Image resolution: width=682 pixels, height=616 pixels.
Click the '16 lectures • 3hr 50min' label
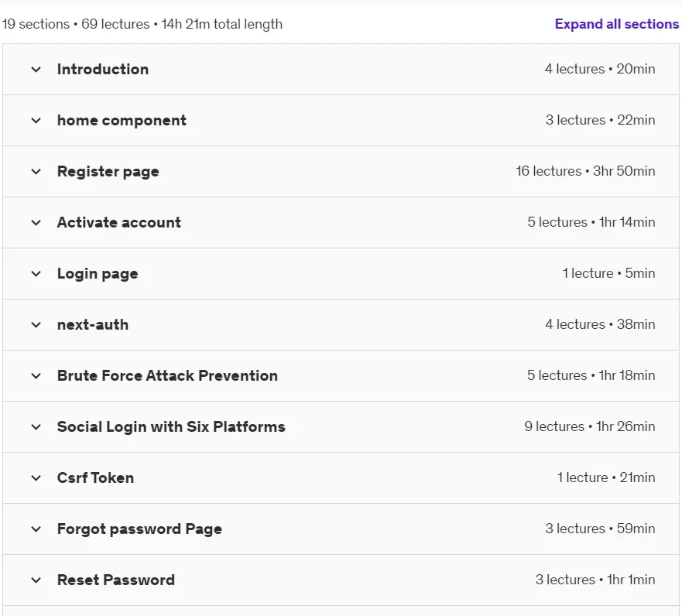pos(585,171)
